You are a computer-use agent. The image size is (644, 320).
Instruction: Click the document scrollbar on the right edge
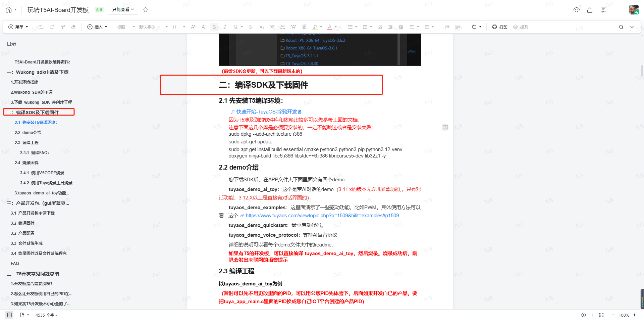coord(642,71)
